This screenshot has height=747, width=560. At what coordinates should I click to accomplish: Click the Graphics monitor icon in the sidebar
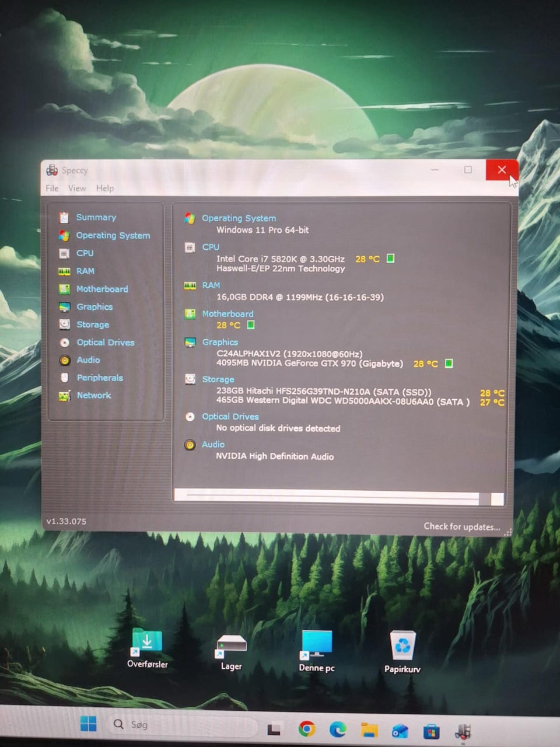pyautogui.click(x=64, y=307)
